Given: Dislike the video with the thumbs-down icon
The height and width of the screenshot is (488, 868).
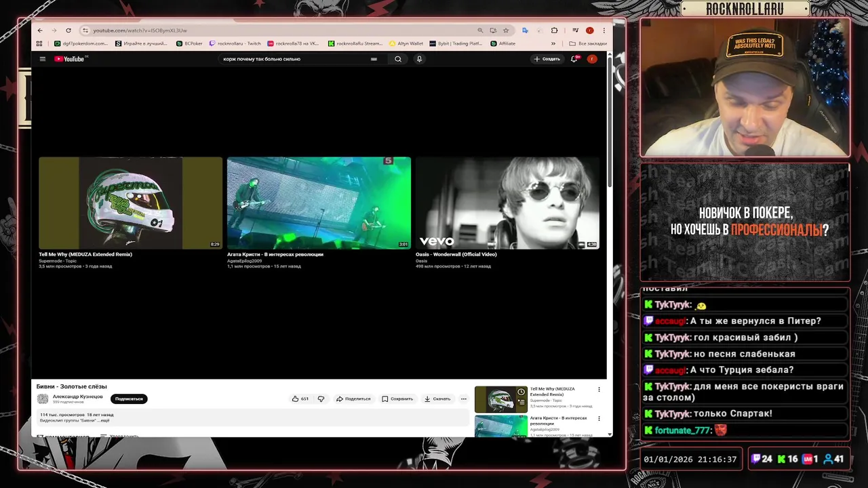Looking at the screenshot, I should pyautogui.click(x=321, y=399).
